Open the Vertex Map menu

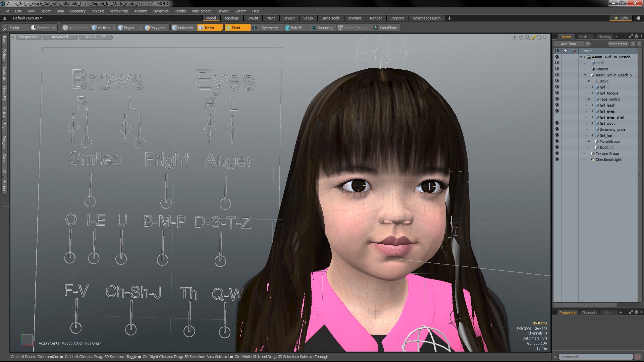coord(119,11)
